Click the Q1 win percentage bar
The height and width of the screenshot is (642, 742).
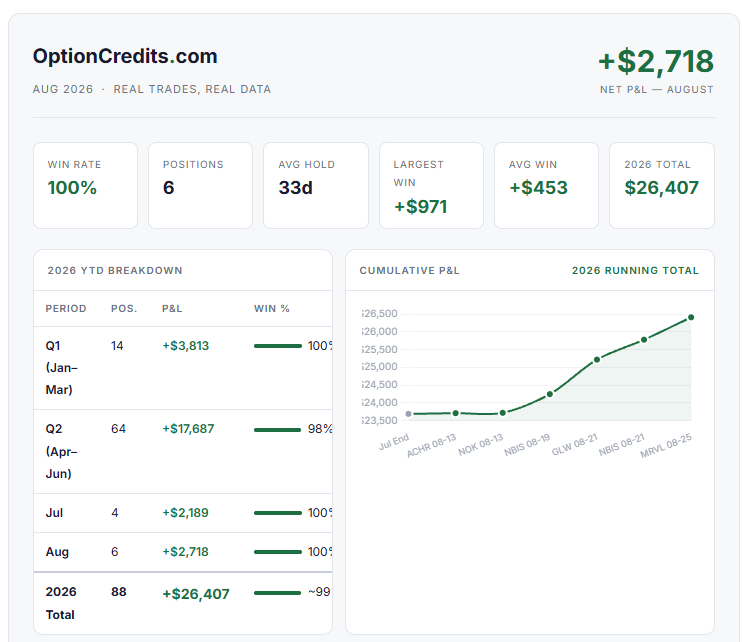point(278,346)
